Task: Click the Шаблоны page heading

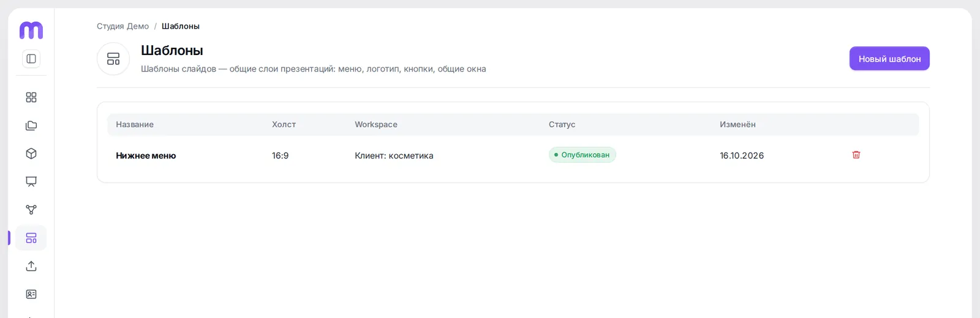Action: coord(172,50)
